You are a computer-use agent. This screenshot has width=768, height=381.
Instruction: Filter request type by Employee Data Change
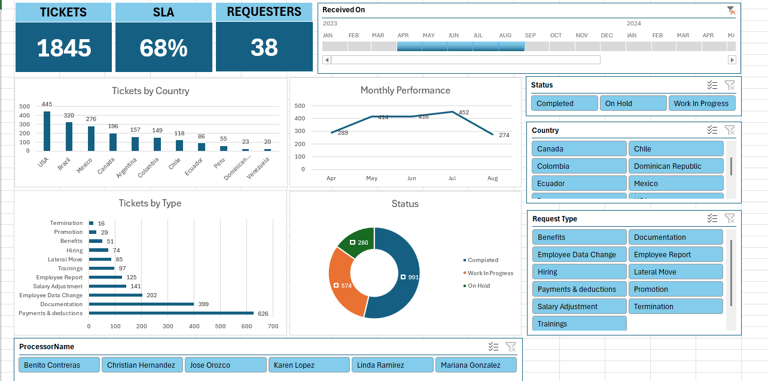(579, 255)
